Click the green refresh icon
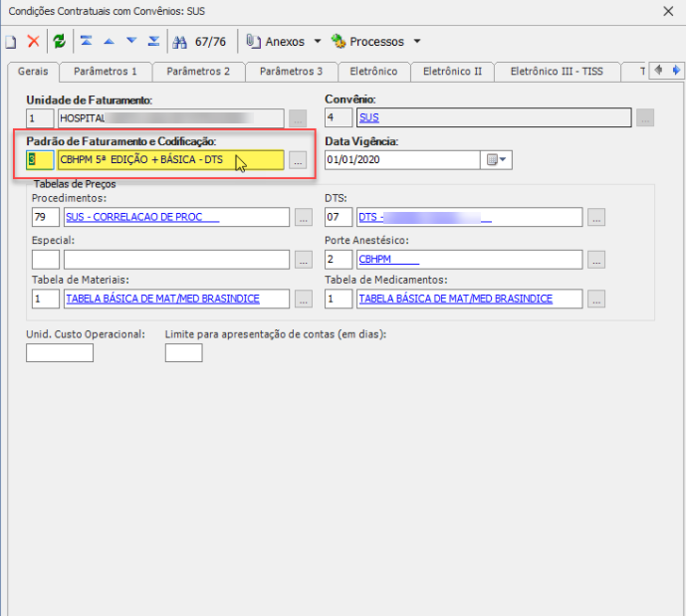The image size is (686, 616). [x=59, y=42]
